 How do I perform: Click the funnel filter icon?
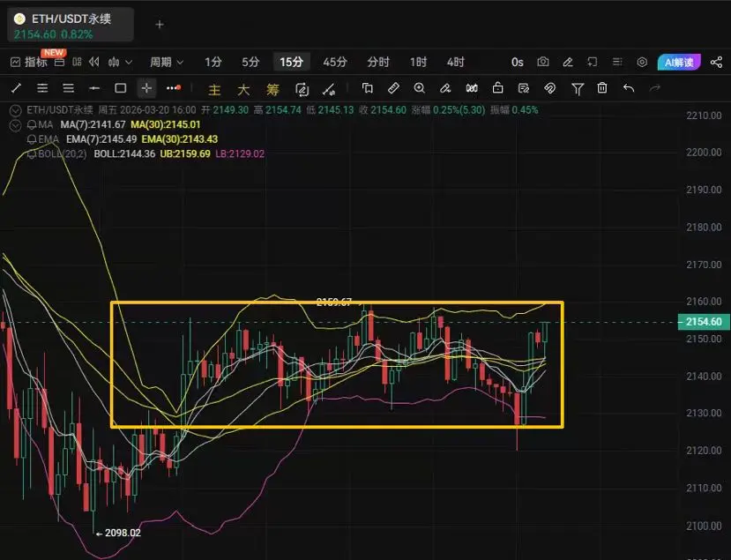point(578,88)
